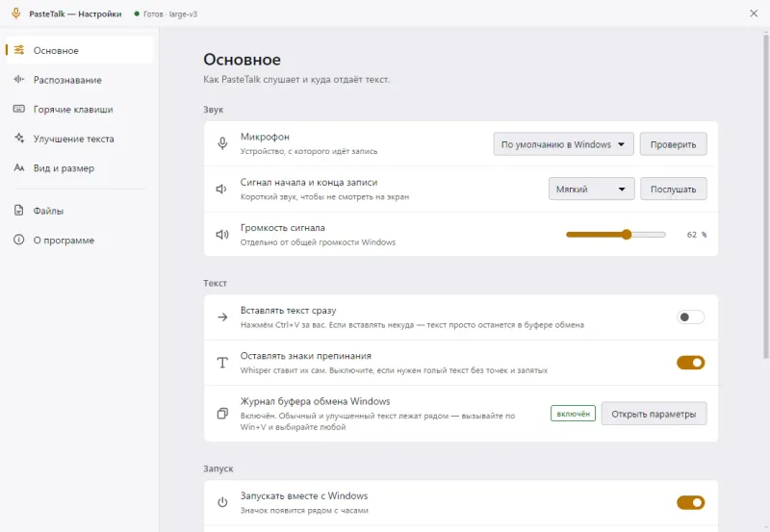Click the speaker icon in Сигнал начала row
The width and height of the screenshot is (770, 532).
(221, 189)
